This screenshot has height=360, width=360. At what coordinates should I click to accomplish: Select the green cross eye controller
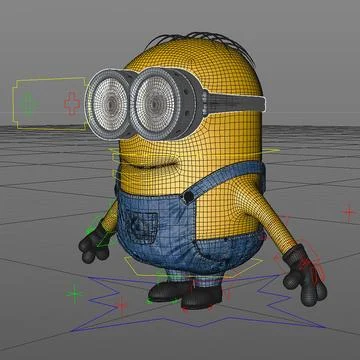tap(28, 104)
